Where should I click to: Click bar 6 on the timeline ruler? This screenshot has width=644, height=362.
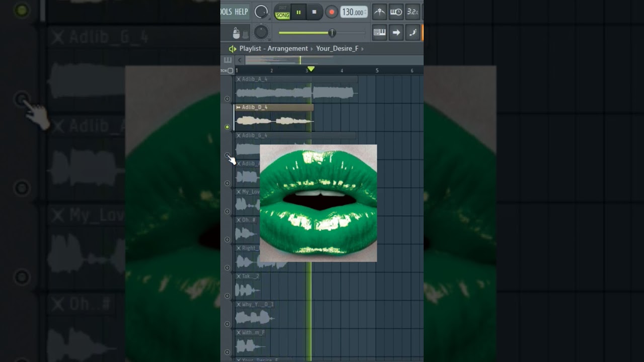pos(412,71)
